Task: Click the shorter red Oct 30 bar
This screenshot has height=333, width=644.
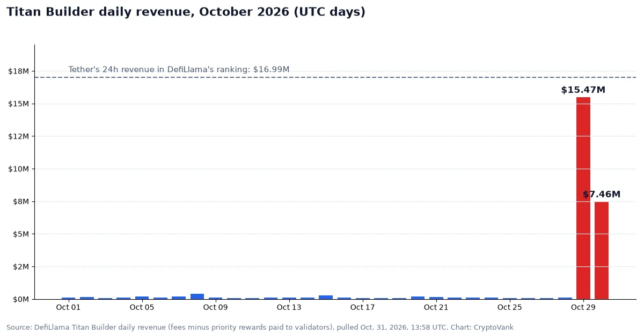Action: tap(602, 250)
